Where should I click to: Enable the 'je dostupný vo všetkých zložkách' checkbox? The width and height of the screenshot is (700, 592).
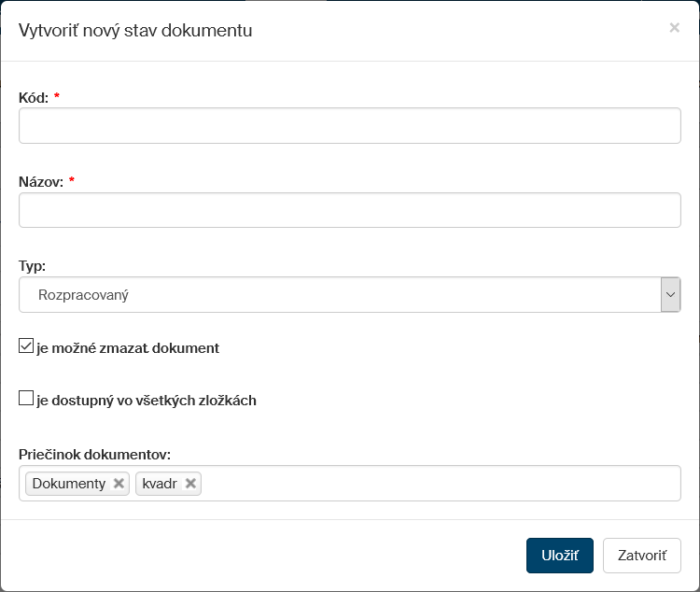tap(26, 400)
